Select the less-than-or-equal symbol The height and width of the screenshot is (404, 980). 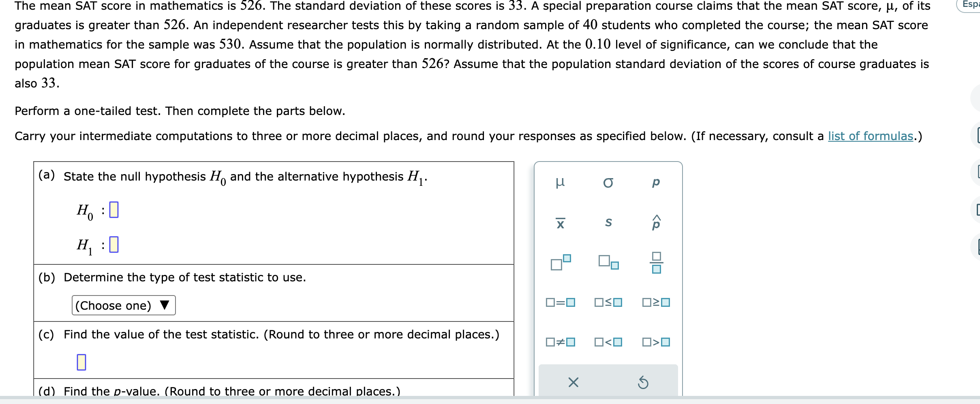click(x=608, y=302)
